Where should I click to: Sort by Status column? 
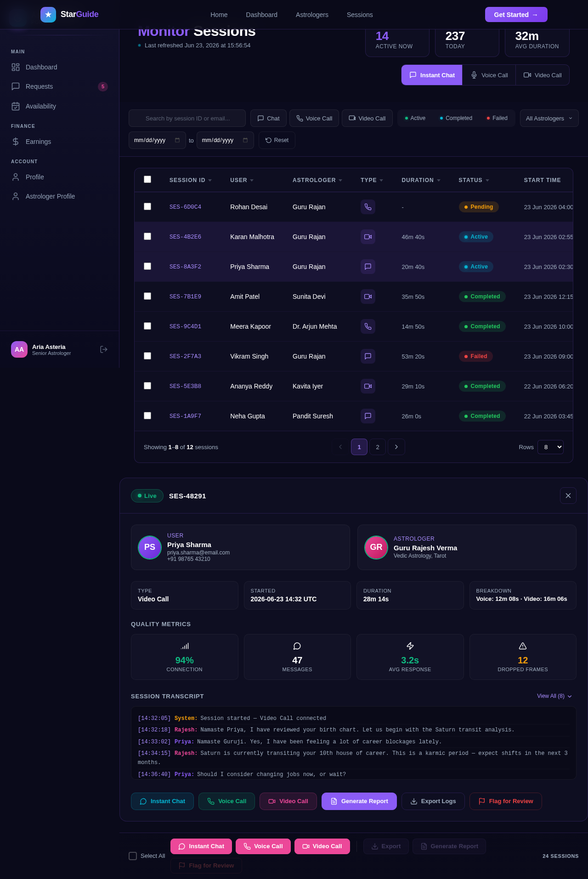point(474,180)
